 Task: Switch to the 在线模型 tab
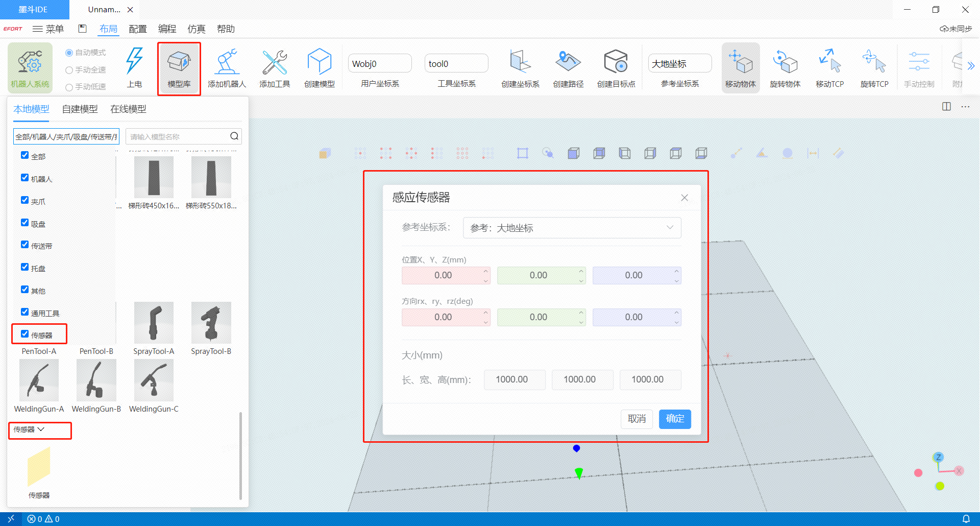point(128,109)
